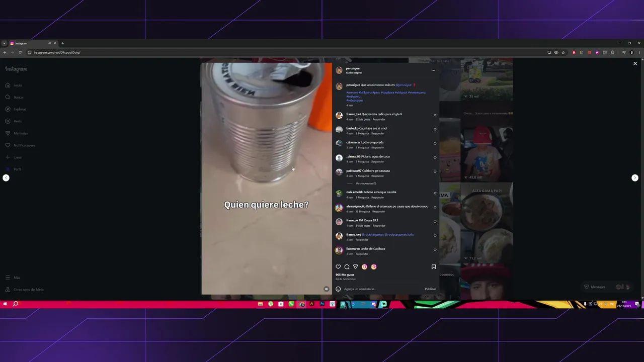Viewport: 644px width, 362px height.
Task: Open the comment bubble icon under the reel
Action: coord(347,267)
